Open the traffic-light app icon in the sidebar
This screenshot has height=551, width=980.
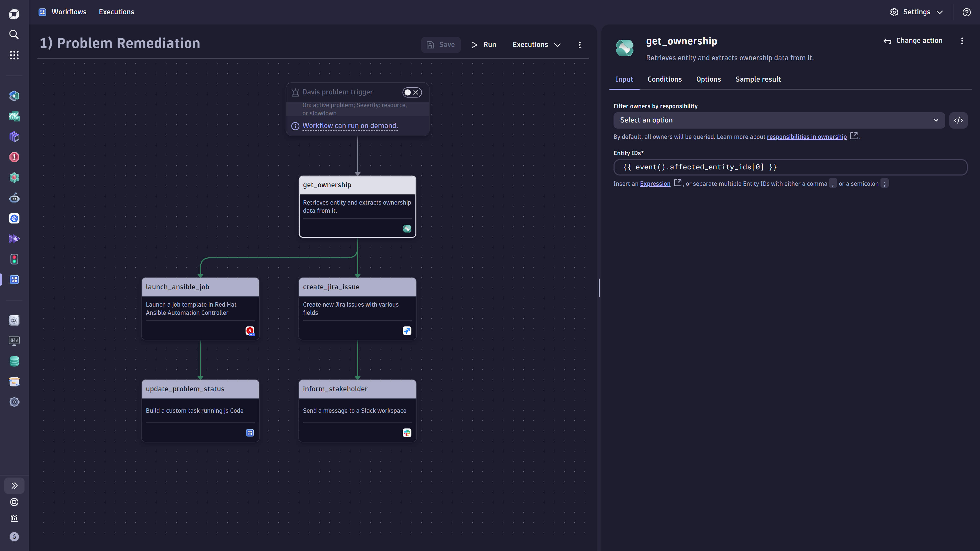[14, 259]
